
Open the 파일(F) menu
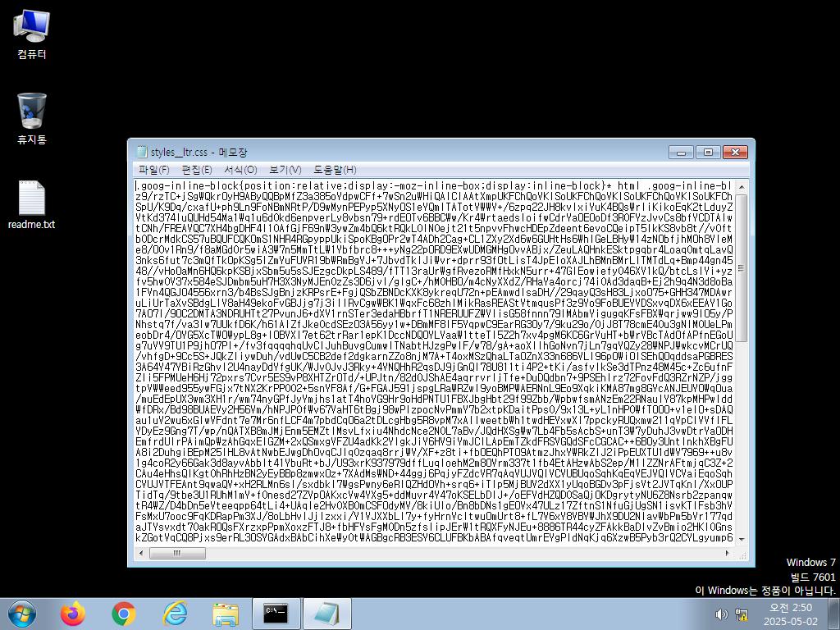tap(153, 170)
